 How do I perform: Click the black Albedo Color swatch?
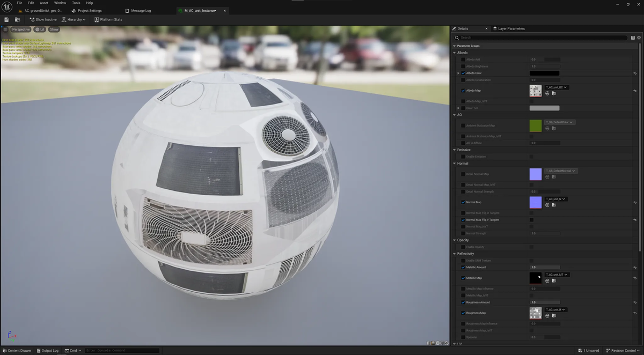(x=544, y=73)
